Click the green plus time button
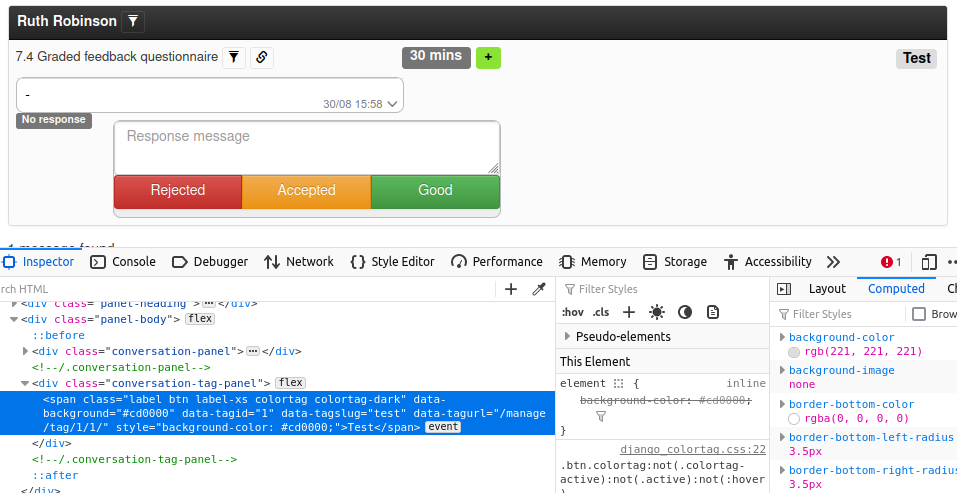The height and width of the screenshot is (493, 957). pyautogui.click(x=488, y=57)
